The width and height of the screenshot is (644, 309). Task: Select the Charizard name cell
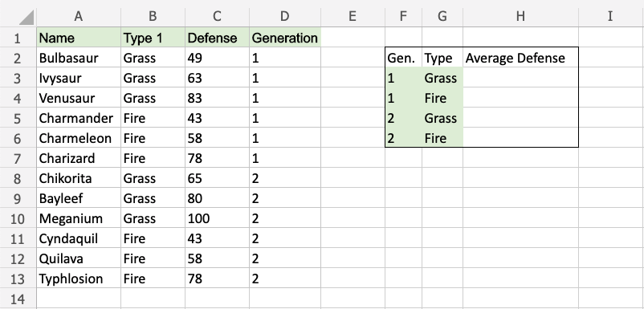point(79,158)
